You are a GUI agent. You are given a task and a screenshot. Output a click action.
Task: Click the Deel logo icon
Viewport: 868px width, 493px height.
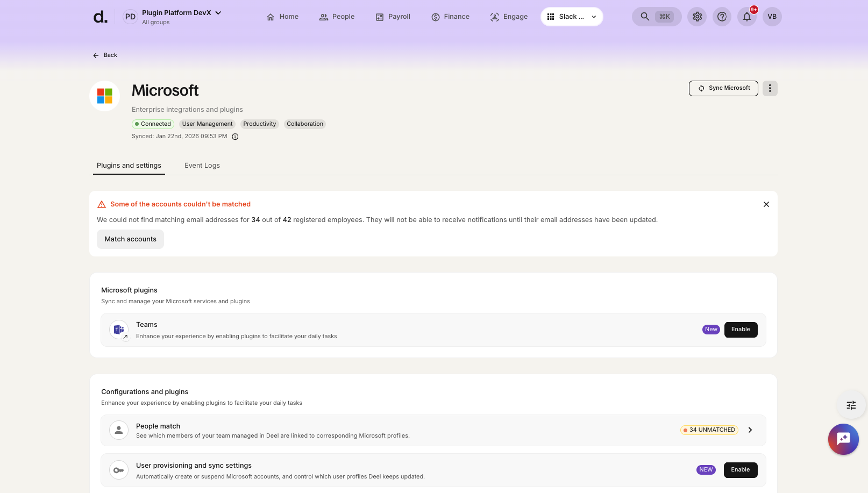click(100, 17)
